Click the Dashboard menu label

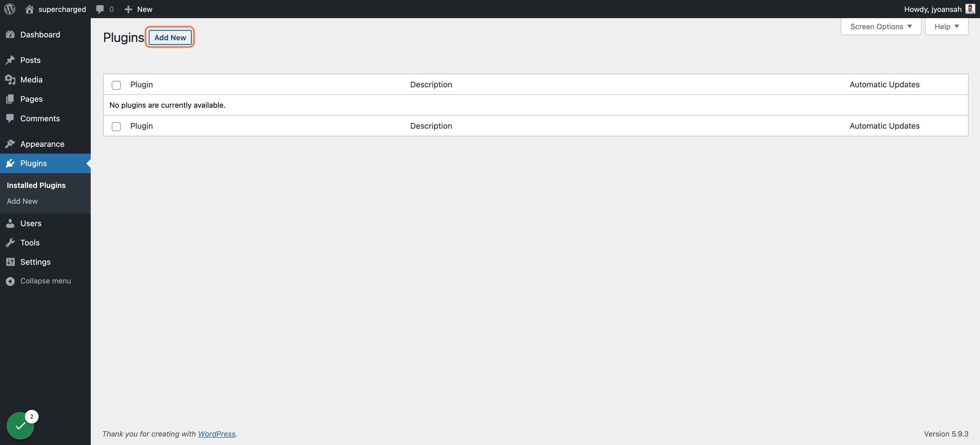point(40,35)
